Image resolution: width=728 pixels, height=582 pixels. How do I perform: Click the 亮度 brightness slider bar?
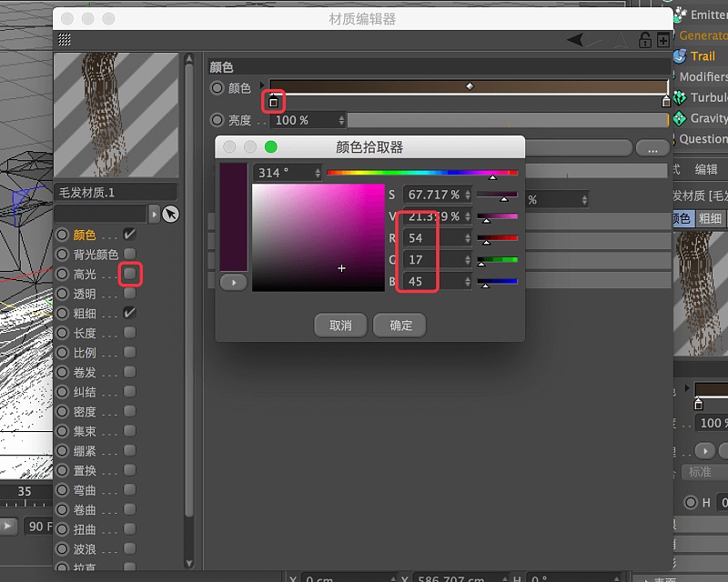508,120
